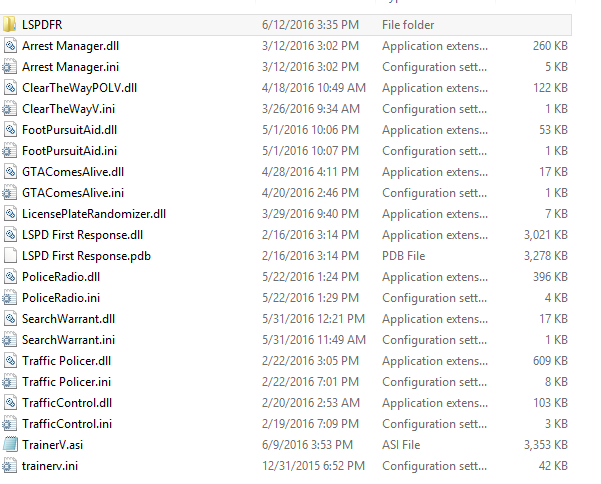Select the file name Arrest Manager.ini
The image size is (601, 484).
click(70, 67)
